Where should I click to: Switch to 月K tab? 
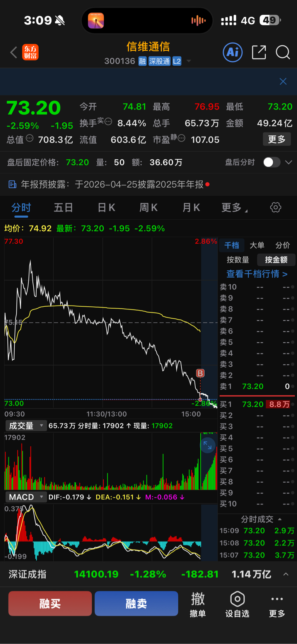tap(191, 208)
